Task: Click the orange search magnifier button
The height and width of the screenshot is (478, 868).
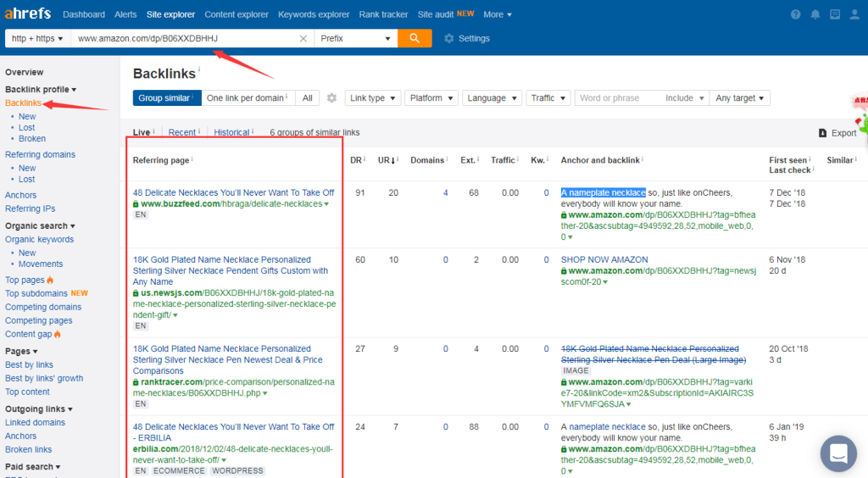Action: pos(415,38)
